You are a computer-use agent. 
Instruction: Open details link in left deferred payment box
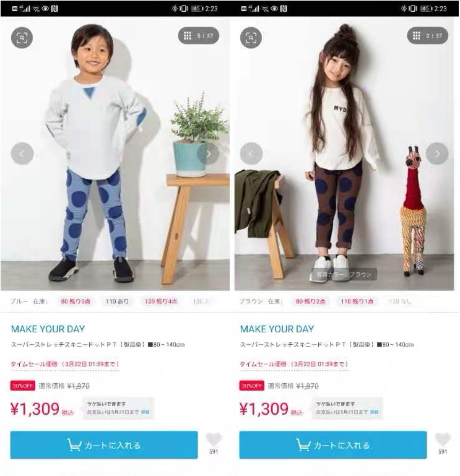click(145, 412)
